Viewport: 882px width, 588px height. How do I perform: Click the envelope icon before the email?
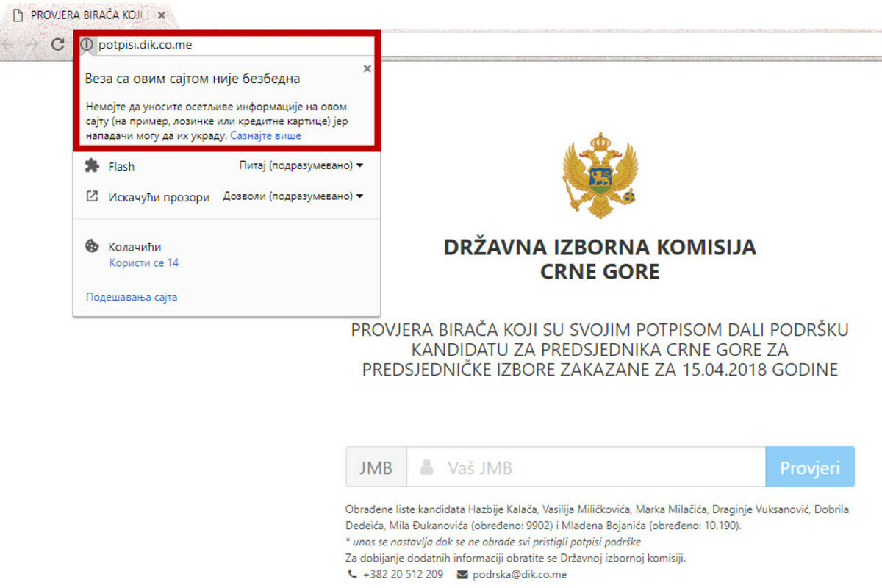462,575
